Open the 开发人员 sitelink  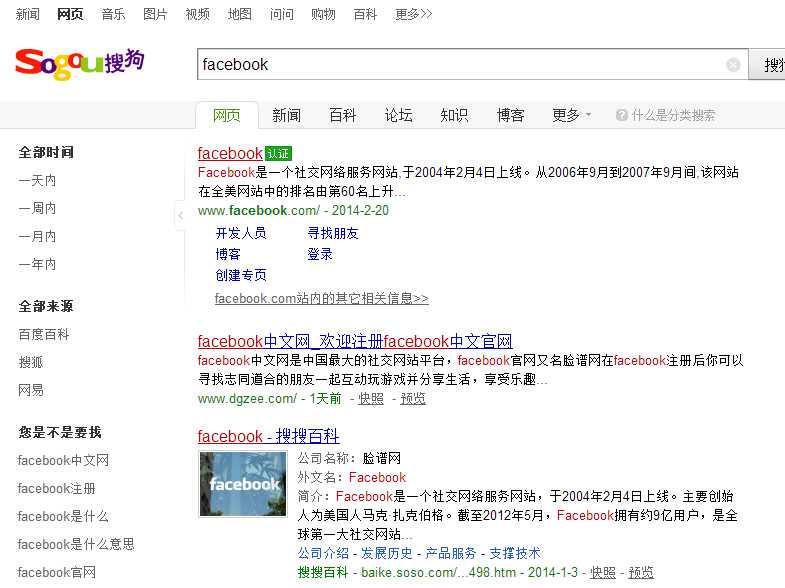pyautogui.click(x=241, y=233)
